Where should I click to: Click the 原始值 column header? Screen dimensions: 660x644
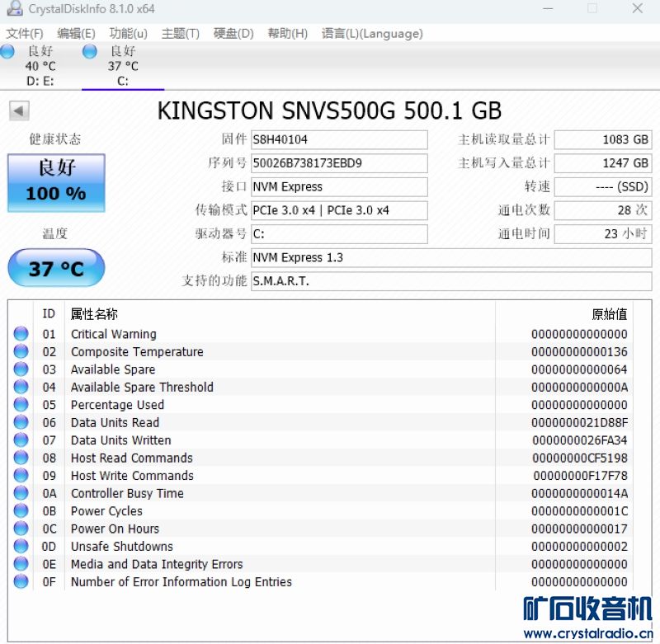coord(609,314)
